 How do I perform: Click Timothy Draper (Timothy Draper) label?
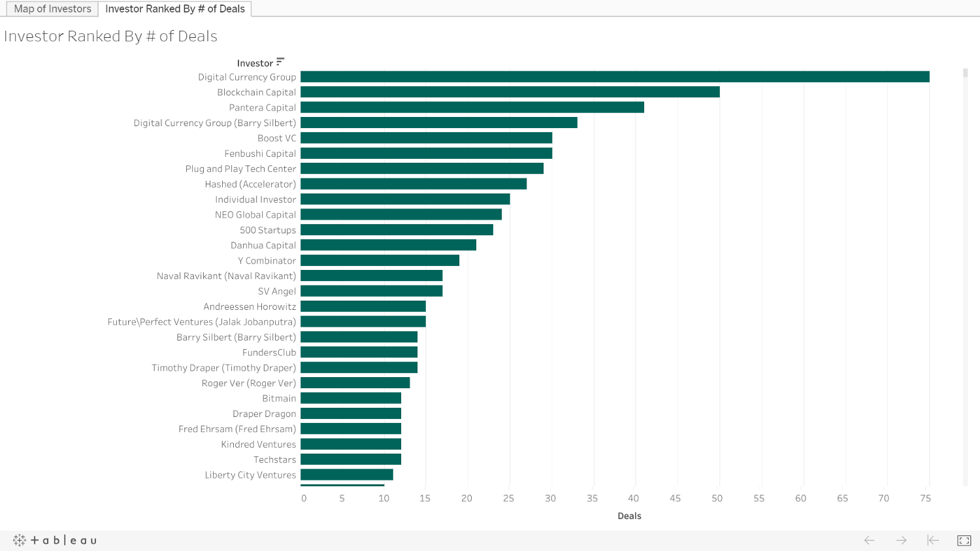point(224,368)
